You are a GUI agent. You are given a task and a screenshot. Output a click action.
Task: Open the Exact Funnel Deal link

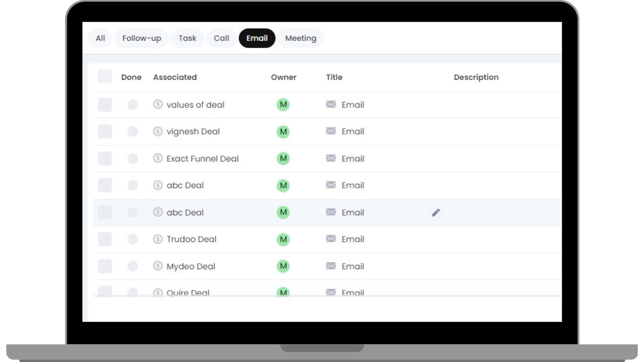pos(202,159)
